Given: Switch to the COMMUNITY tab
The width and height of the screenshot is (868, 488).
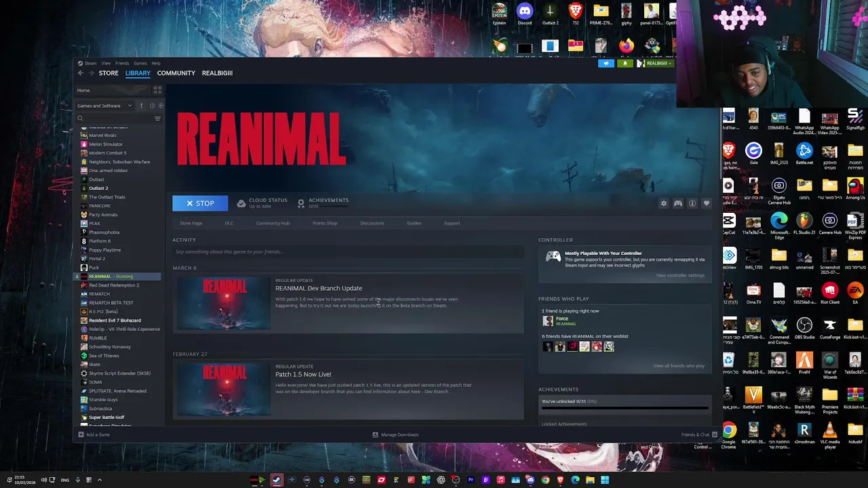Looking at the screenshot, I should point(176,73).
